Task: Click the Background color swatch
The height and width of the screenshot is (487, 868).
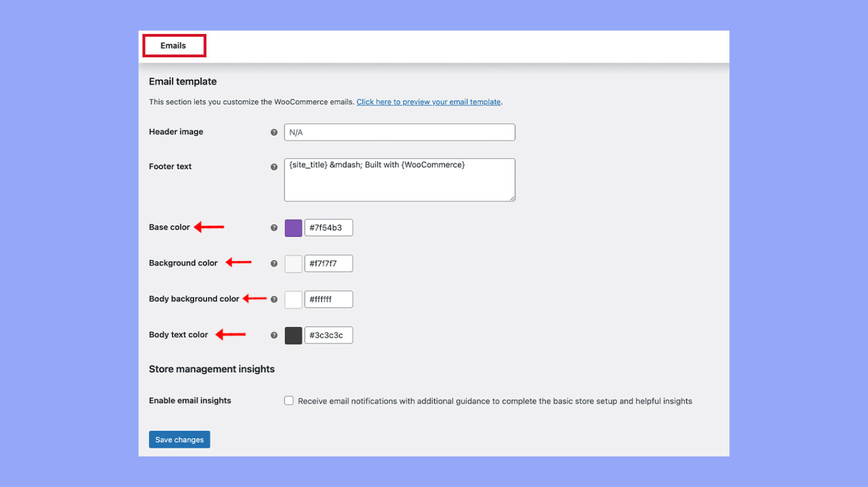Action: point(293,263)
